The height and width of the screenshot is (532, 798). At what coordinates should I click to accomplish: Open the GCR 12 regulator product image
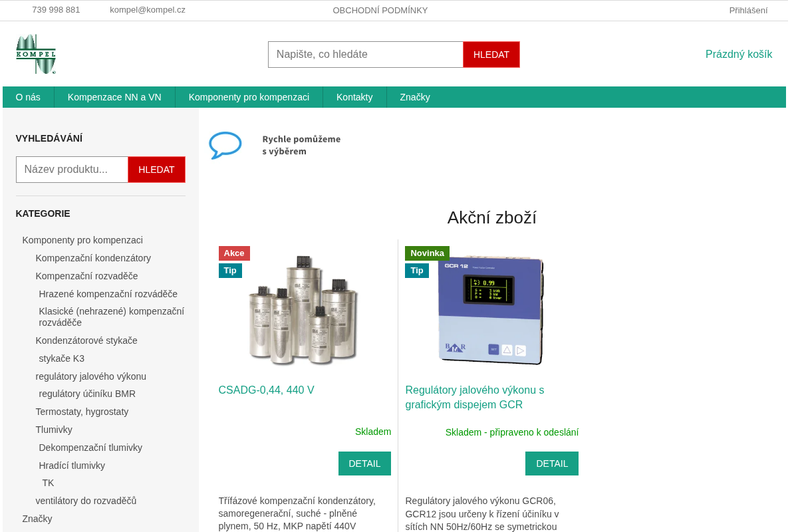pos(491,310)
